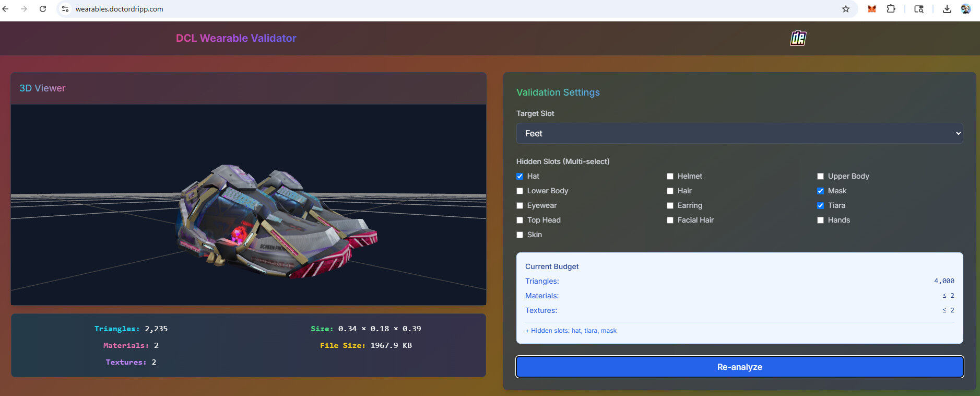The height and width of the screenshot is (396, 980).
Task: Uncheck the Tiara hidden slot
Action: (820, 205)
